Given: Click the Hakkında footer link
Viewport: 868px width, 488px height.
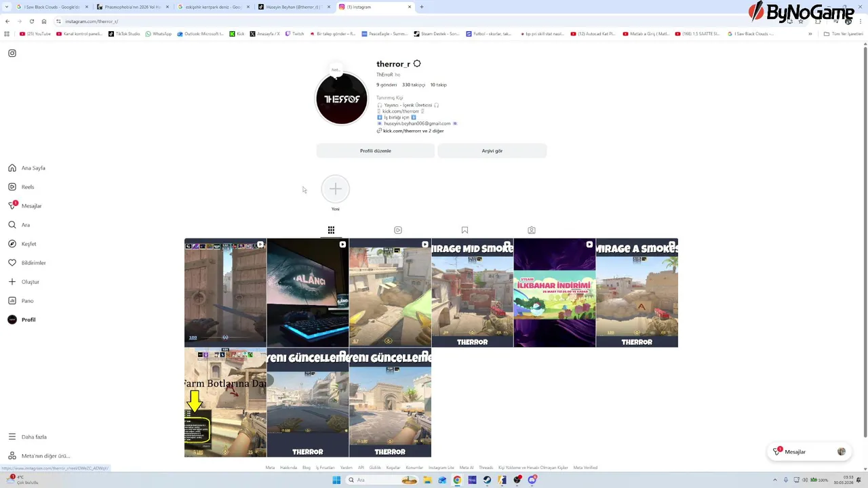Looking at the screenshot, I should (x=288, y=468).
